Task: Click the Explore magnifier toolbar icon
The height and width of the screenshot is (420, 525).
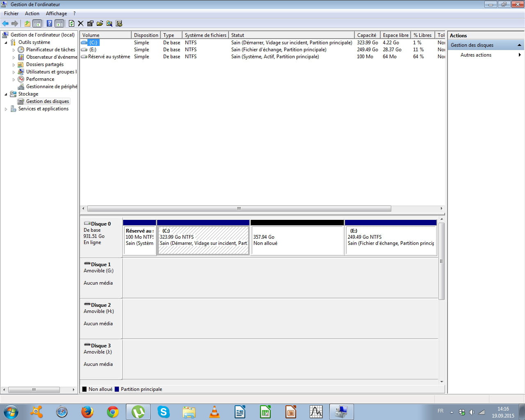Action: (x=109, y=23)
